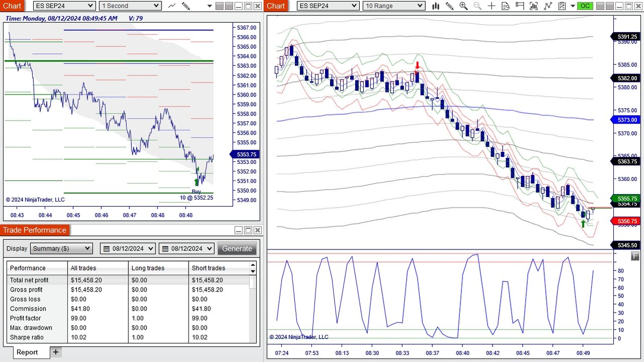Click calendar icon of first date field
Image resolution: width=644 pixels, height=362 pixels.
[x=106, y=248]
